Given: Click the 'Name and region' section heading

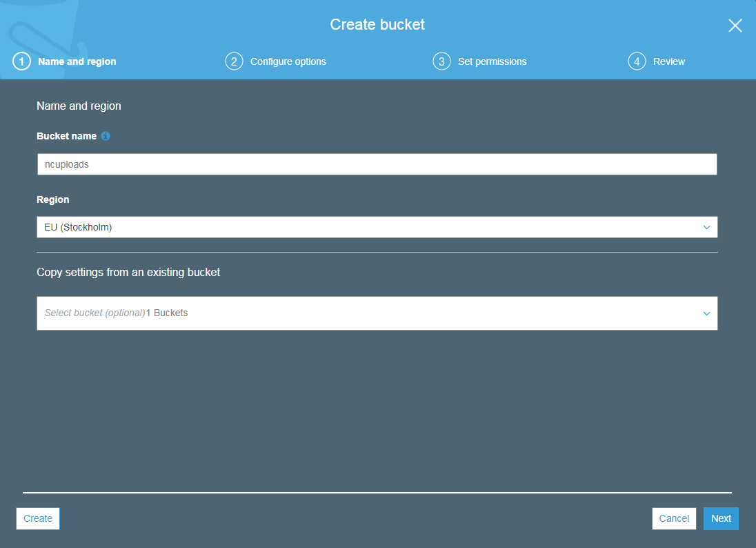Looking at the screenshot, I should 79,106.
